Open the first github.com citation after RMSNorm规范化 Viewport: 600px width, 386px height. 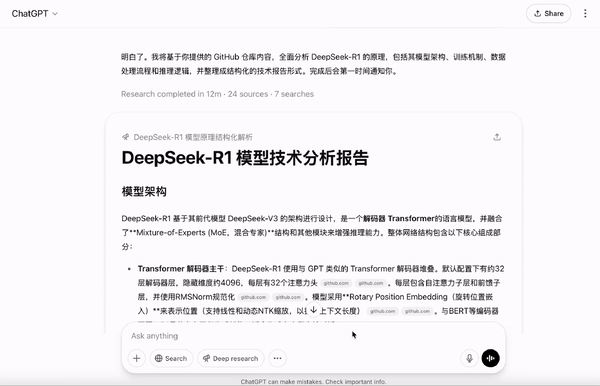coord(253,297)
